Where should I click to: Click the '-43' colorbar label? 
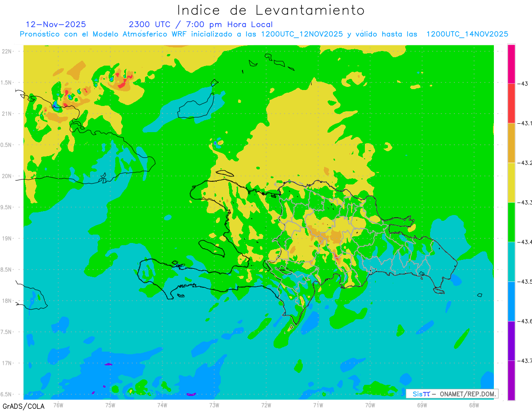[x=522, y=84]
